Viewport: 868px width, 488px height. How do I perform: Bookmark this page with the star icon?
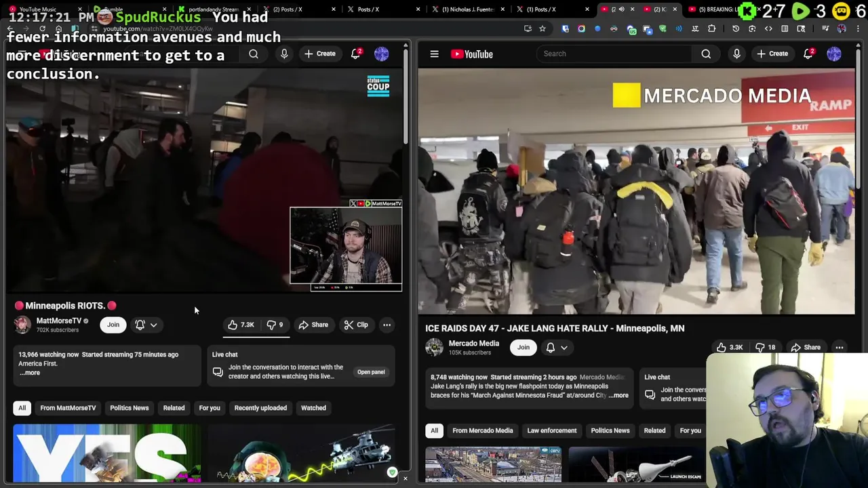(542, 28)
